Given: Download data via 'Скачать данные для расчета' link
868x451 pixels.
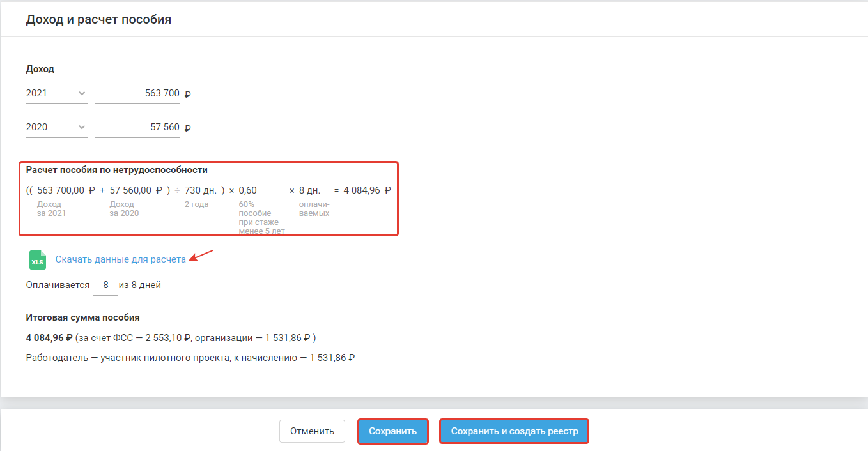Looking at the screenshot, I should click(x=121, y=259).
